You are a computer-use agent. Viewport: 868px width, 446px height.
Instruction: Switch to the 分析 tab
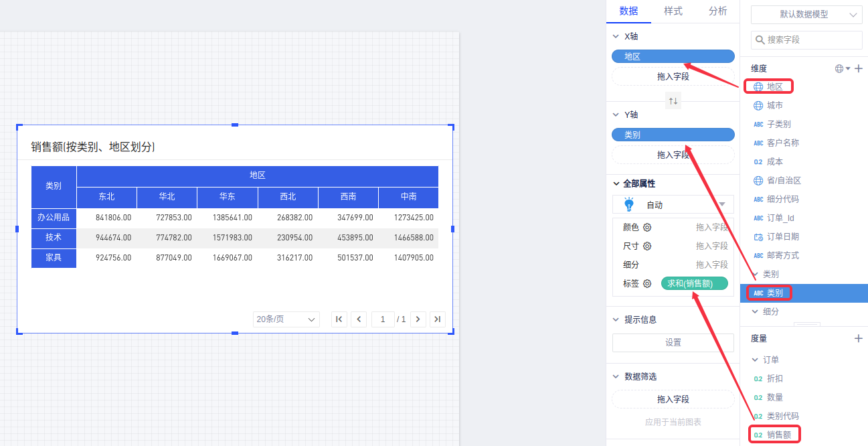717,11
